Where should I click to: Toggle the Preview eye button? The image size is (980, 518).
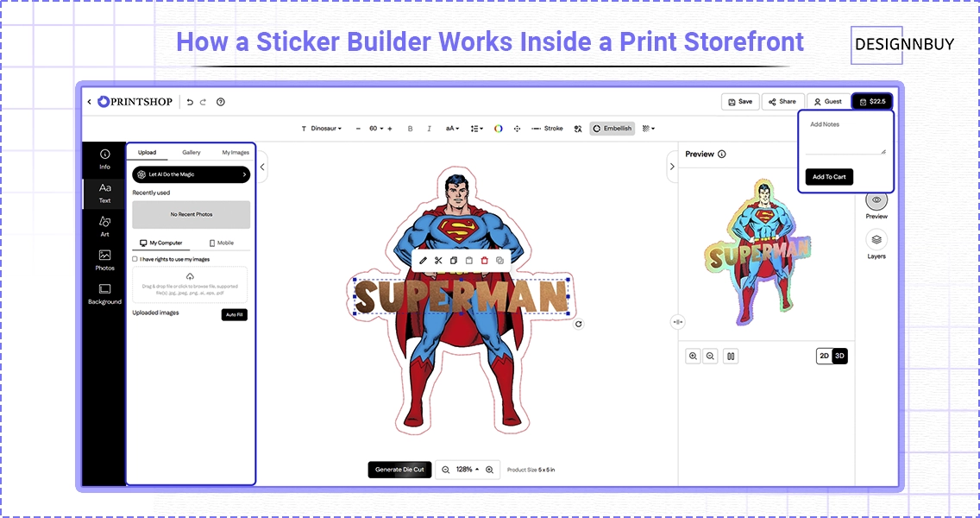click(876, 200)
